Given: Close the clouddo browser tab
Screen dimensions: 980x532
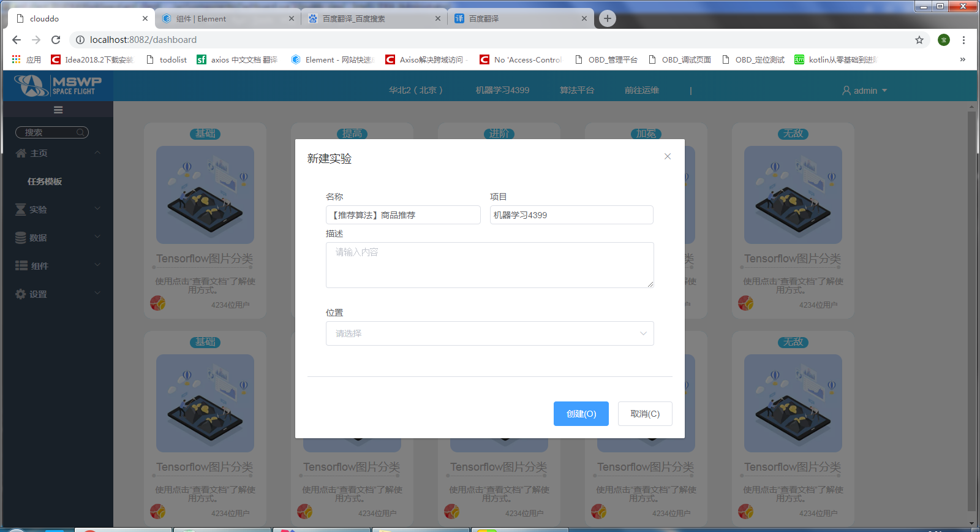Looking at the screenshot, I should tap(145, 18).
